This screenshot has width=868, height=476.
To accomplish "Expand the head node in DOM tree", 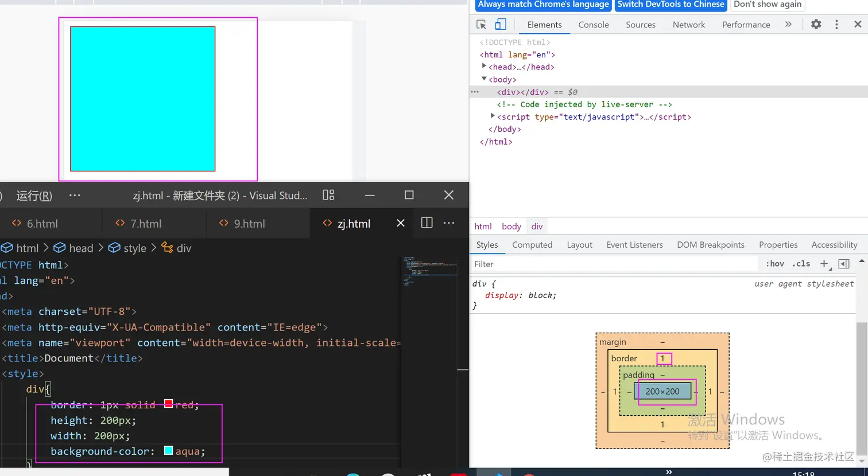I will [484, 67].
